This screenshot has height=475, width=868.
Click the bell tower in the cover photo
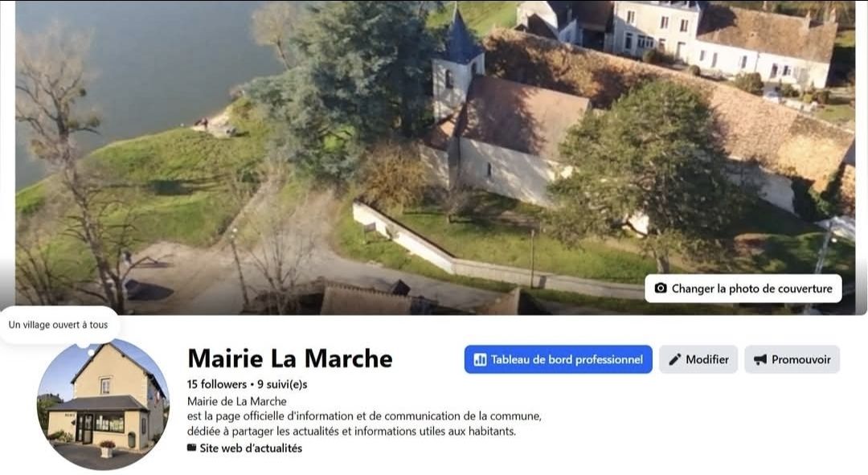pos(457,63)
